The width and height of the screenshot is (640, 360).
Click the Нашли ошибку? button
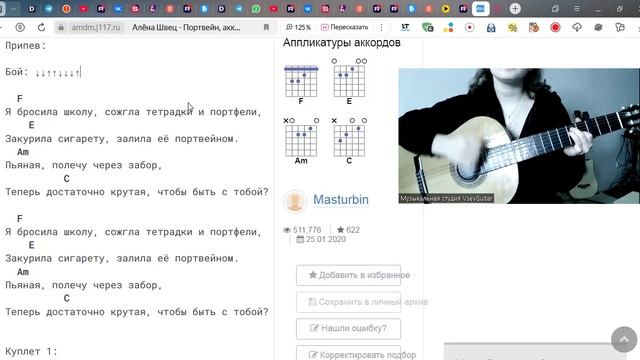click(x=349, y=329)
